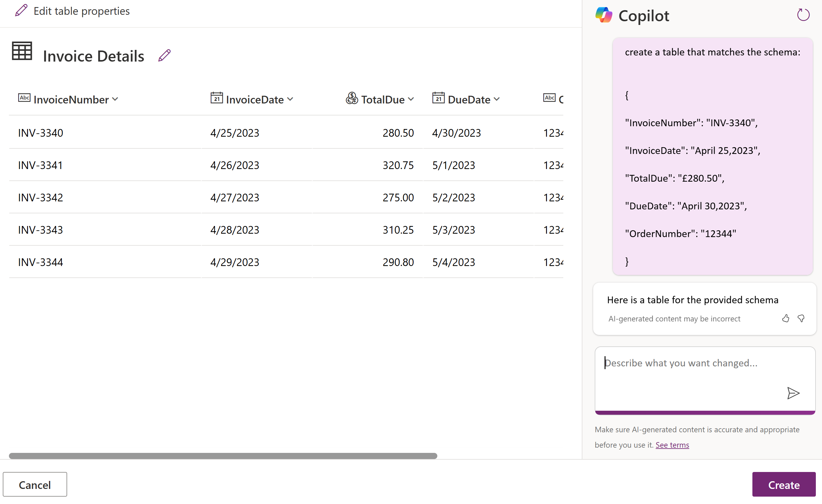This screenshot has height=504, width=822.
Task: Click the pencil icon next to Invoice Details
Action: 164,55
